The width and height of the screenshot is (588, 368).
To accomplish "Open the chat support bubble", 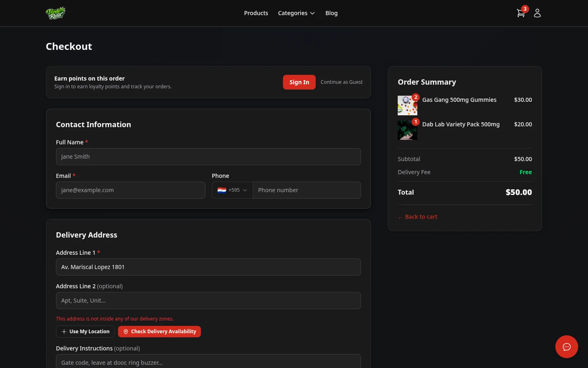I will point(567,347).
